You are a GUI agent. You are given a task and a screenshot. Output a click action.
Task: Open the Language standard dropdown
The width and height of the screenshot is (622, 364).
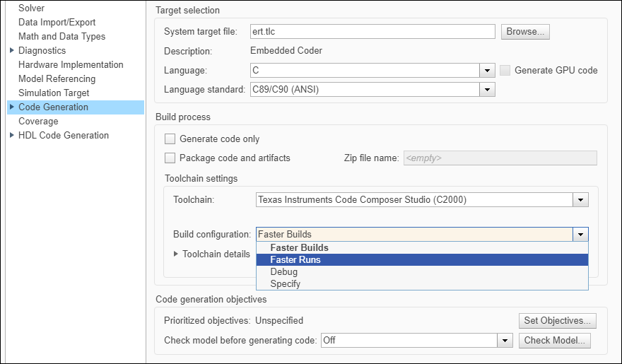pyautogui.click(x=487, y=90)
